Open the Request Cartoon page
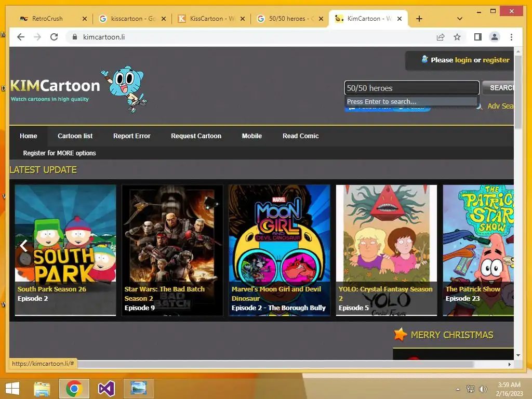532x399 pixels. [x=196, y=136]
